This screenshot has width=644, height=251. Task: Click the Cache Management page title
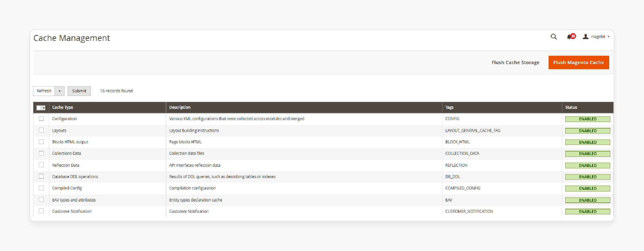72,38
